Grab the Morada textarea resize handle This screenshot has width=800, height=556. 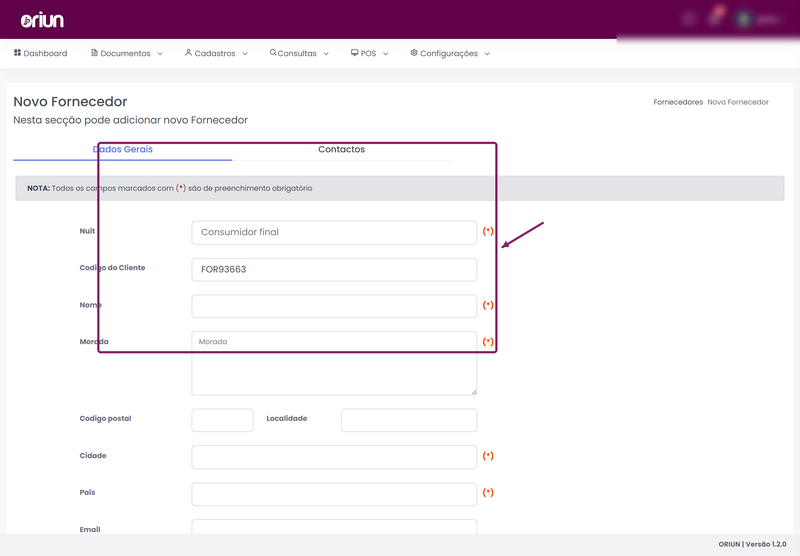(474, 392)
